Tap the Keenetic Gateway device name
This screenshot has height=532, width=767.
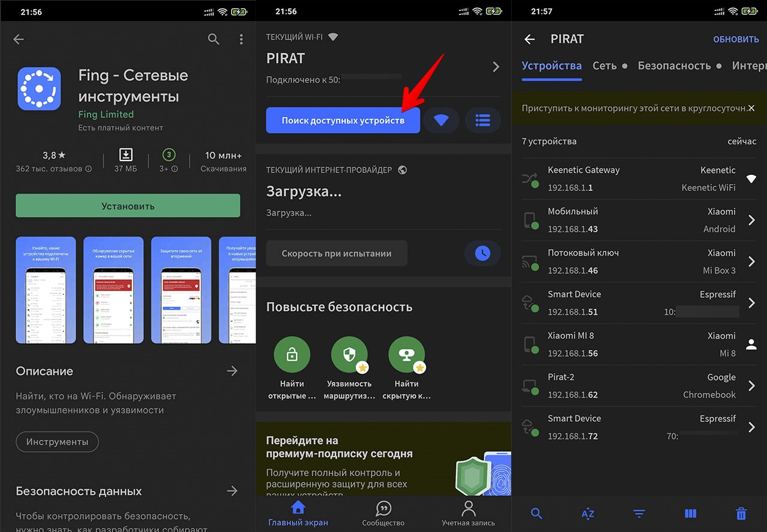pyautogui.click(x=584, y=170)
